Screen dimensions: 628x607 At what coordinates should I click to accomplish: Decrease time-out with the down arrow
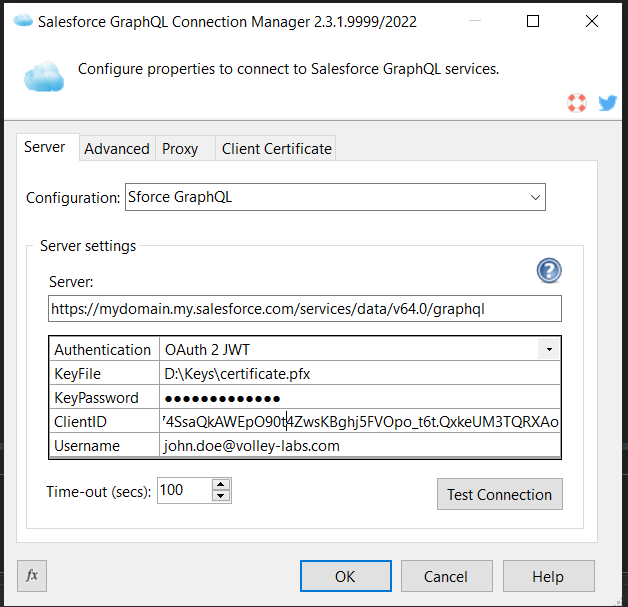pos(221,497)
